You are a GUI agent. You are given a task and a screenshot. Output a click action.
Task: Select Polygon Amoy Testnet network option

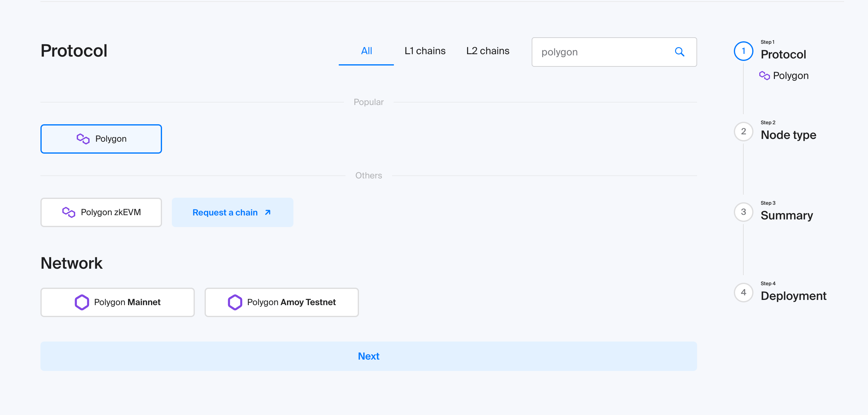pos(281,302)
